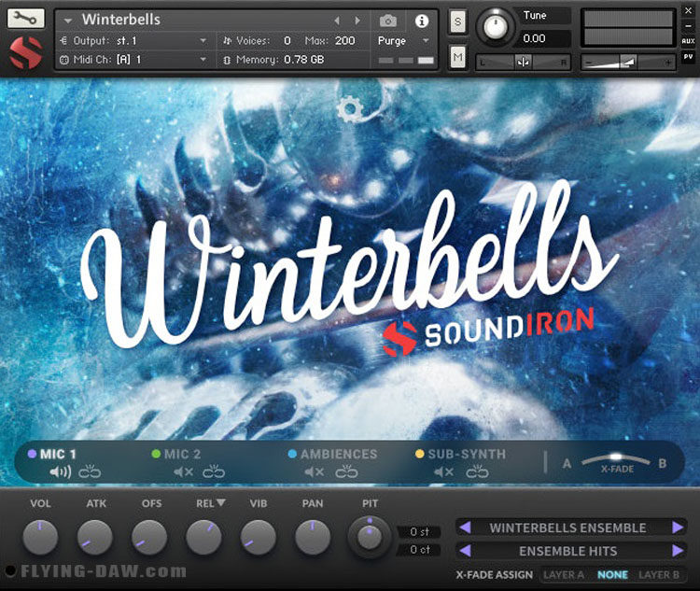Image resolution: width=700 pixels, height=591 pixels.
Task: Toggle Mic 2 muted speaker icon
Action: click(184, 471)
